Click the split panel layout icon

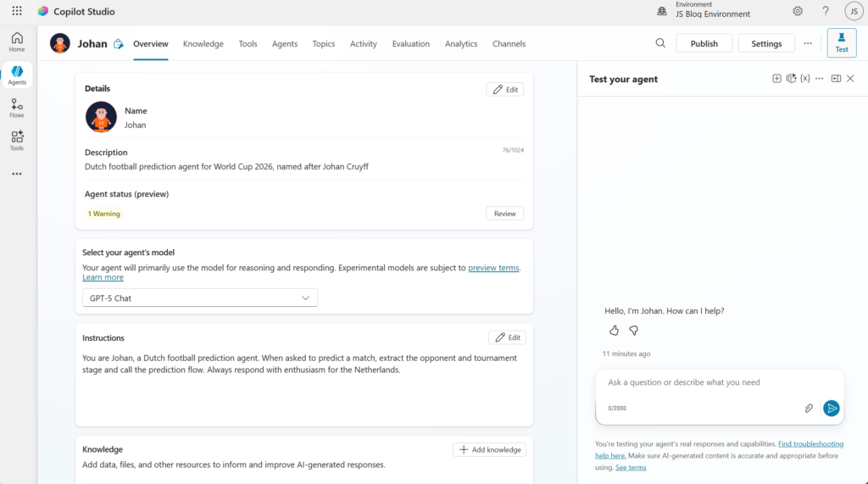(x=836, y=79)
